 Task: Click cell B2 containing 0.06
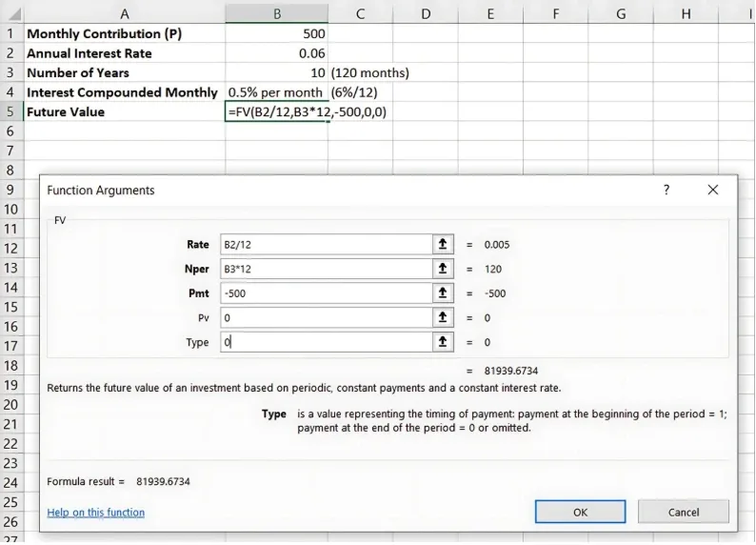click(277, 53)
